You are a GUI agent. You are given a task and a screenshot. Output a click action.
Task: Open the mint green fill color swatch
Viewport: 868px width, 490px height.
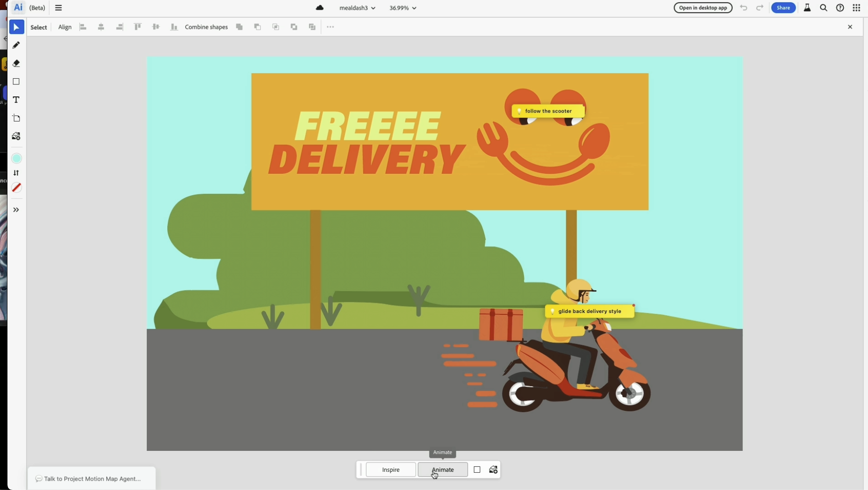coord(16,158)
